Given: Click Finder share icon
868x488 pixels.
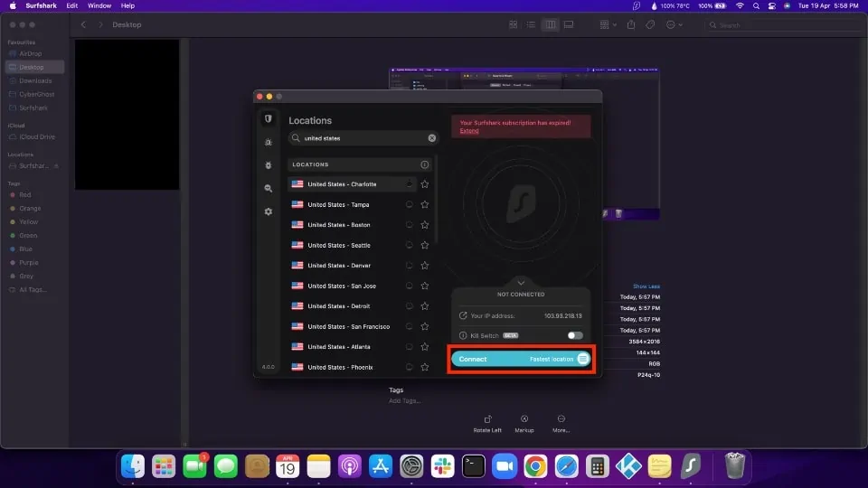Looking at the screenshot, I should [x=631, y=25].
